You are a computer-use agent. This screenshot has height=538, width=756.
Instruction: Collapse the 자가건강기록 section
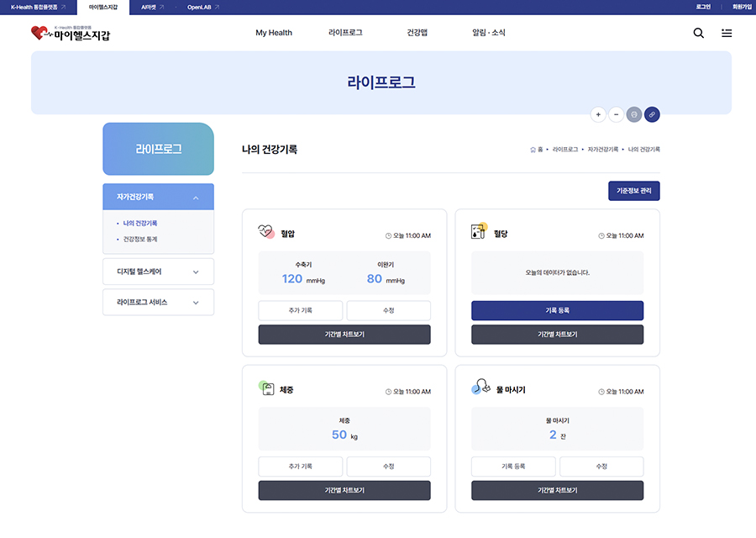[x=158, y=196]
